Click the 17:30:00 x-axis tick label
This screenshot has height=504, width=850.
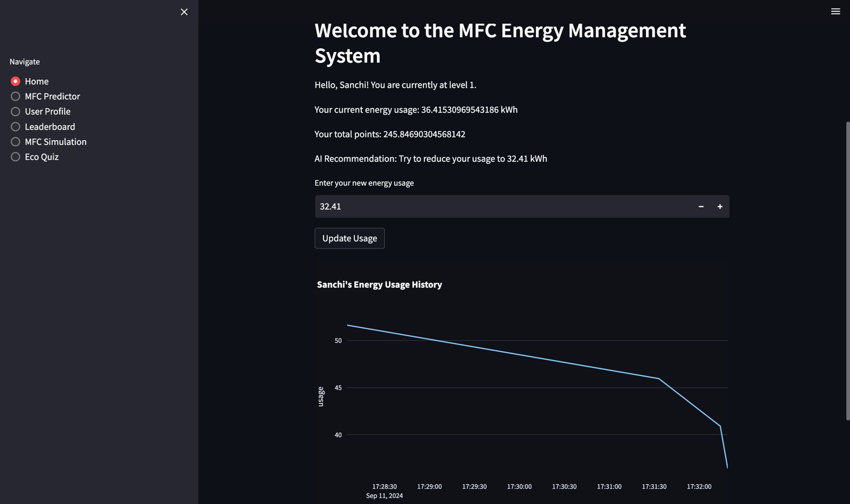tap(519, 486)
